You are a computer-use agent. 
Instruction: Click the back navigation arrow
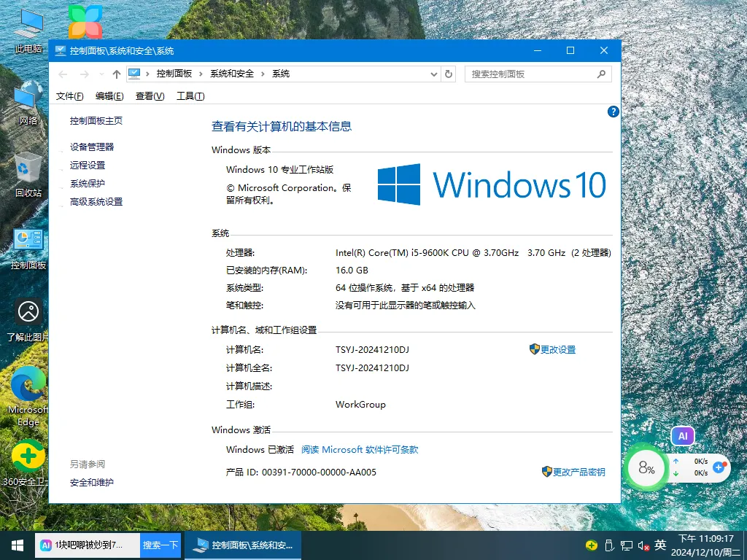[63, 74]
